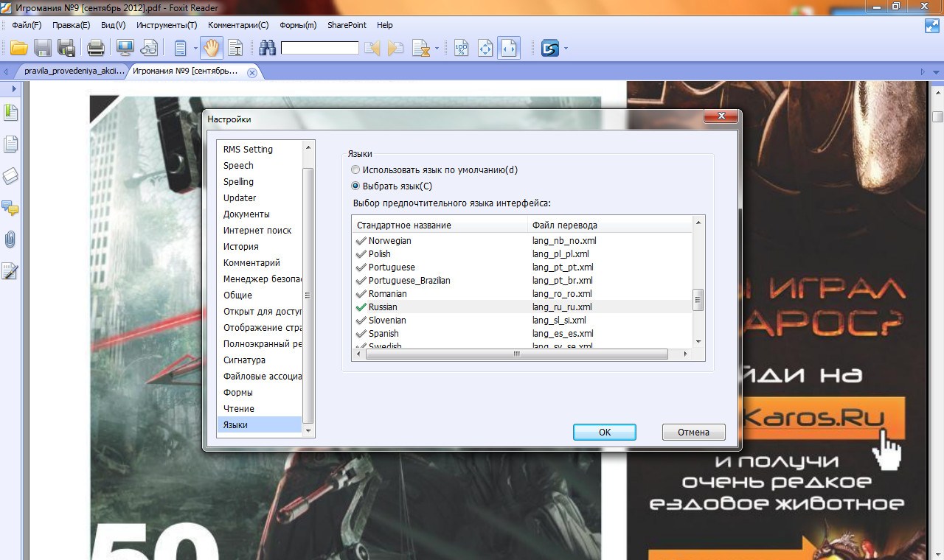Click the Open file folder icon

pyautogui.click(x=18, y=49)
